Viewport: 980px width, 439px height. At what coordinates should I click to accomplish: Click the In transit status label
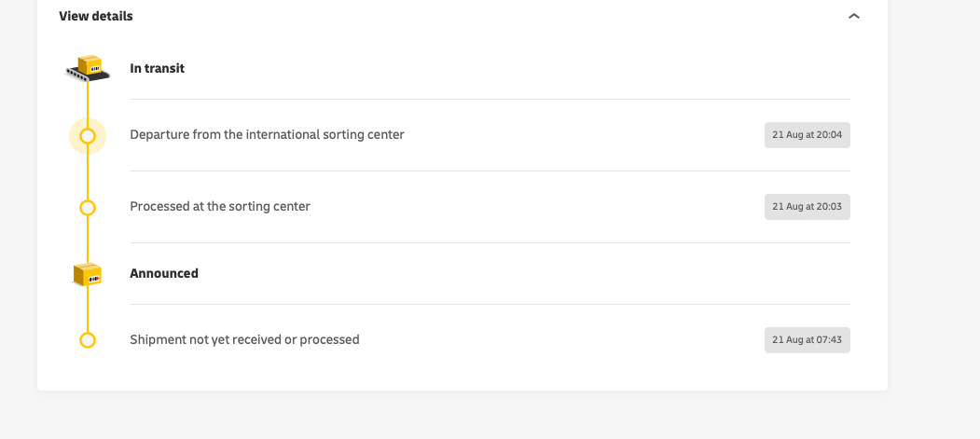point(157,68)
